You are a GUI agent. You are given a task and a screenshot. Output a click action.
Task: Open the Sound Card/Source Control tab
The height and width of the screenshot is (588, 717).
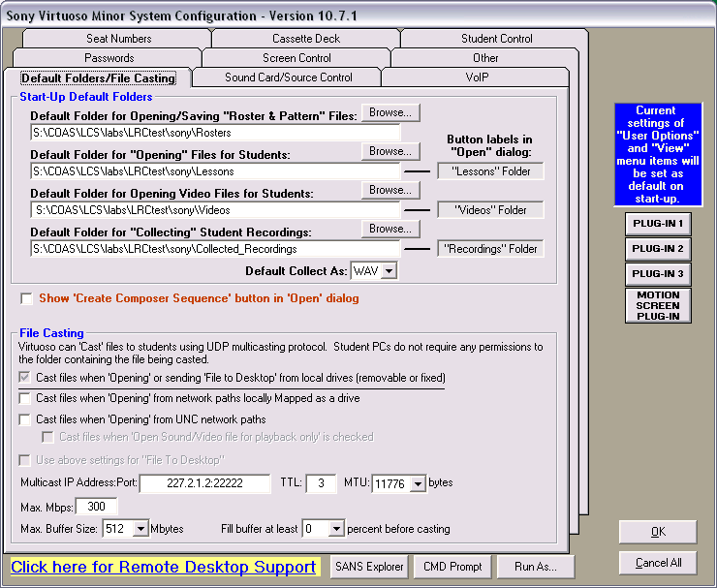(289, 77)
